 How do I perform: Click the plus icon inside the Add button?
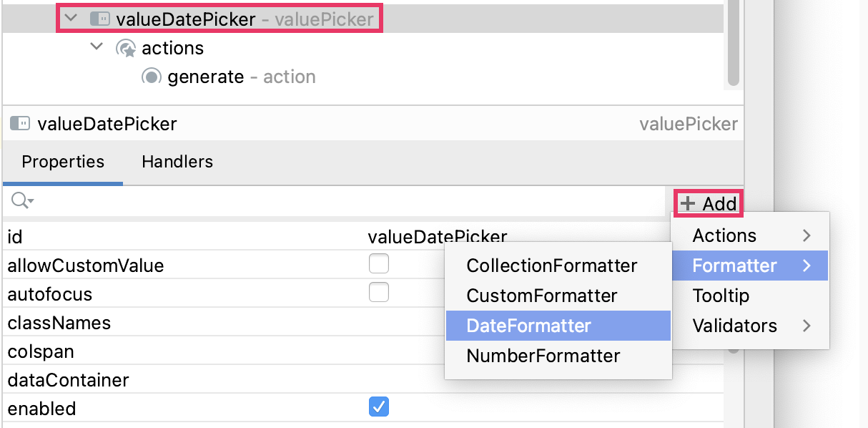click(x=689, y=203)
